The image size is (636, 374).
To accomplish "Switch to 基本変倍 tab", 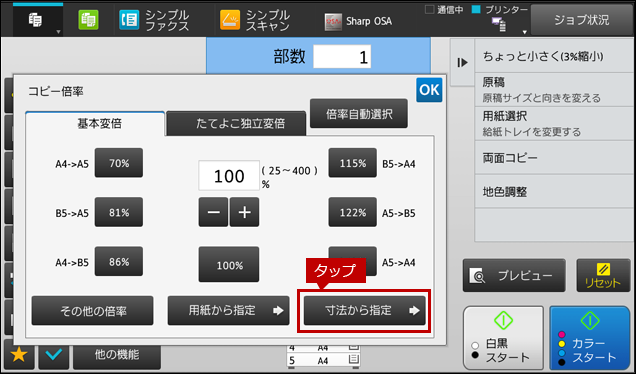I will [95, 123].
